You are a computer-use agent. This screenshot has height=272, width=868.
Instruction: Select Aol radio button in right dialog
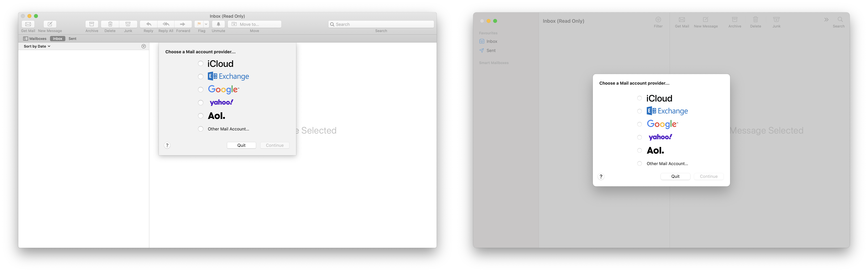639,151
